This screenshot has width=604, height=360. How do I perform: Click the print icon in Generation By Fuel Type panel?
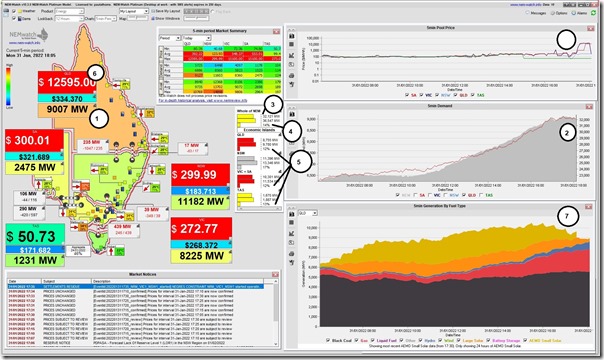(x=292, y=254)
